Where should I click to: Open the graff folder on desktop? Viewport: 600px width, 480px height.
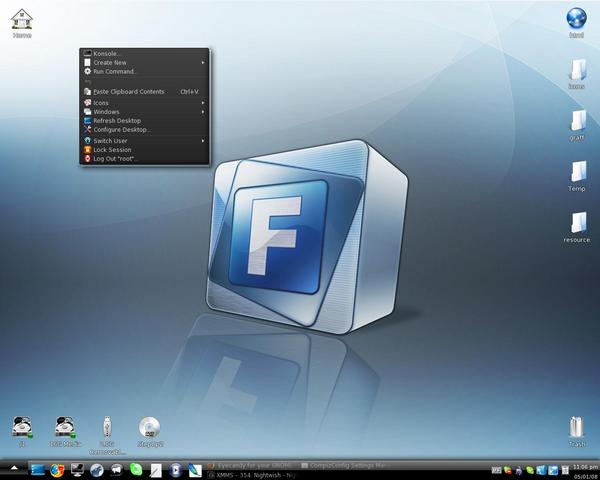point(577,126)
